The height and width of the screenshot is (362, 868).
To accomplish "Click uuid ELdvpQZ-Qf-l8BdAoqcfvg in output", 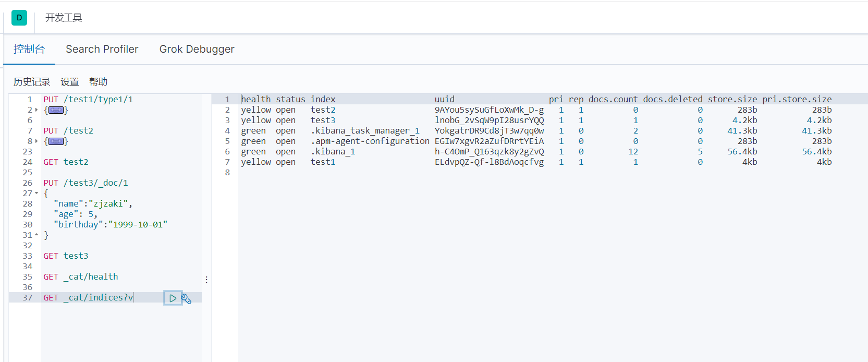I will click(490, 162).
